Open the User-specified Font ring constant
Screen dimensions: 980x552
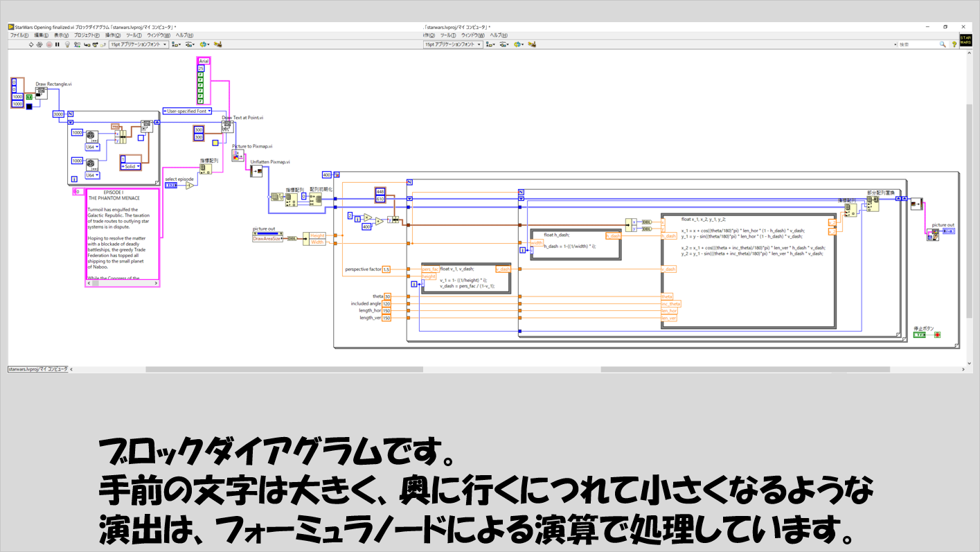[x=188, y=111]
